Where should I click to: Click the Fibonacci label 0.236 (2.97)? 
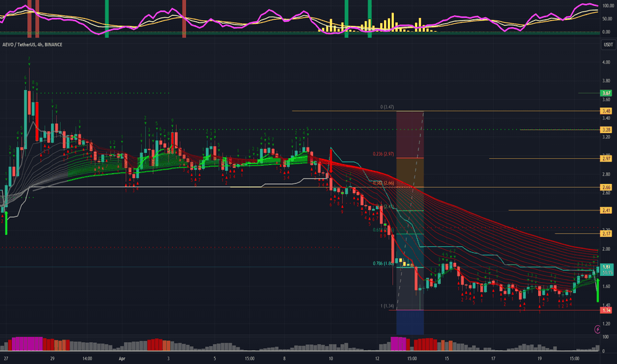pos(383,154)
